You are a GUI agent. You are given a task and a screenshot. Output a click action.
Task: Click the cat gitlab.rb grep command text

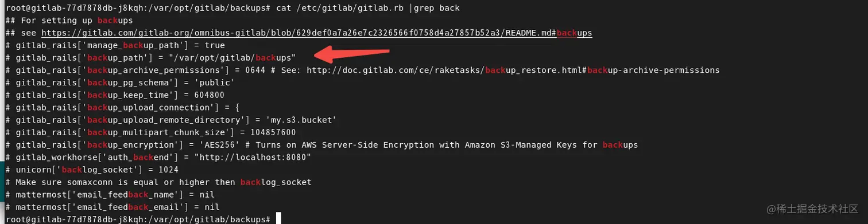pyautogui.click(x=367, y=9)
